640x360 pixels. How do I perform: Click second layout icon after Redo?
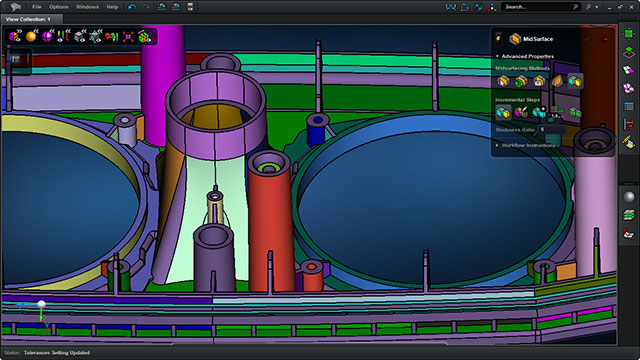point(176,7)
